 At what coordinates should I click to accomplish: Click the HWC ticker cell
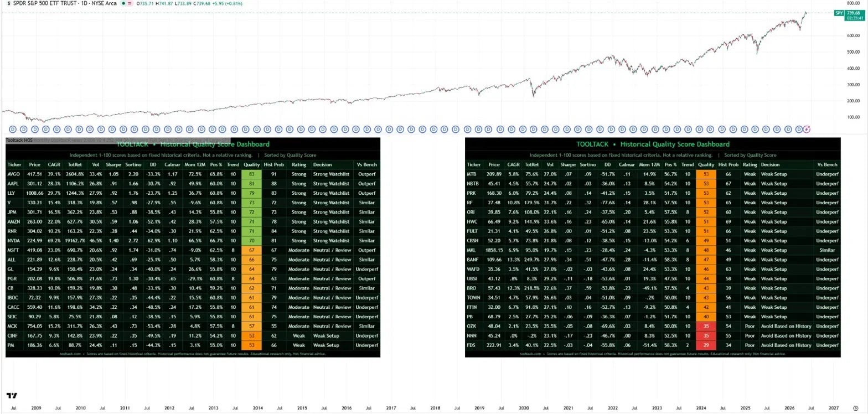[x=474, y=221]
